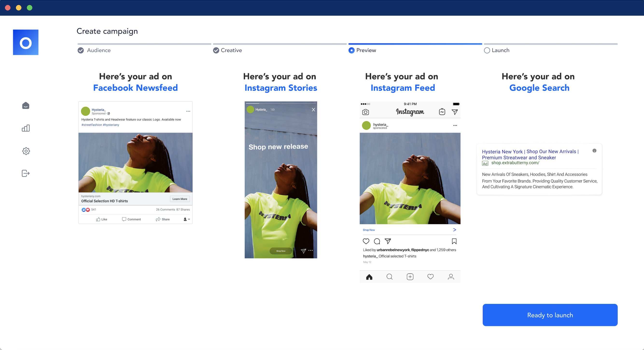Click the Create campaign heading

point(107,31)
